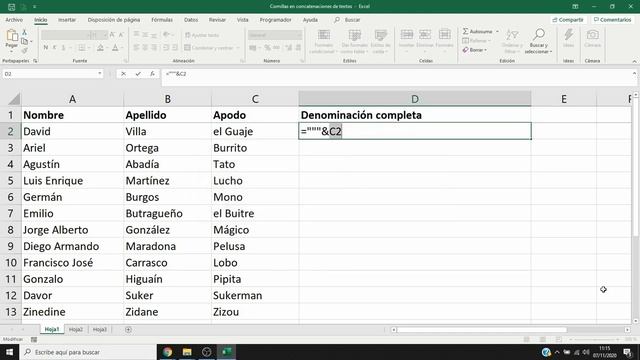Viewport: 640px width, 360px height.
Task: Click Estilos de celda icon
Action: click(380, 35)
